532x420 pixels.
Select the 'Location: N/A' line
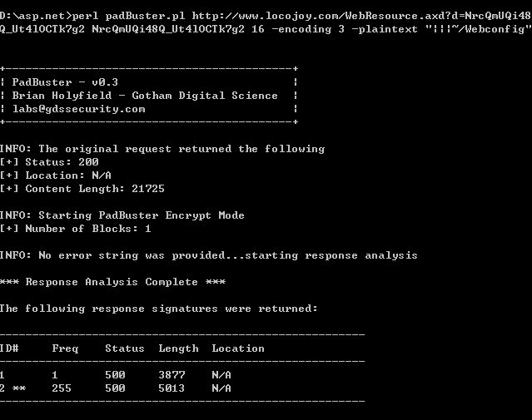[x=56, y=175]
